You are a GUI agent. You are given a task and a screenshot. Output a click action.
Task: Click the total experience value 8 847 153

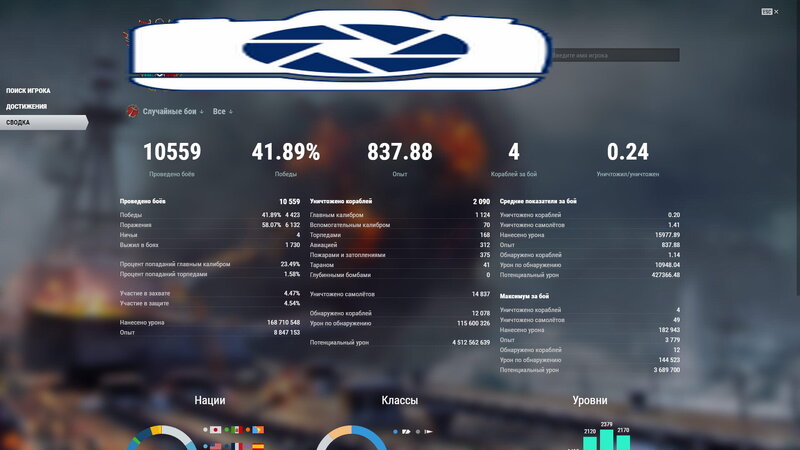pos(287,332)
